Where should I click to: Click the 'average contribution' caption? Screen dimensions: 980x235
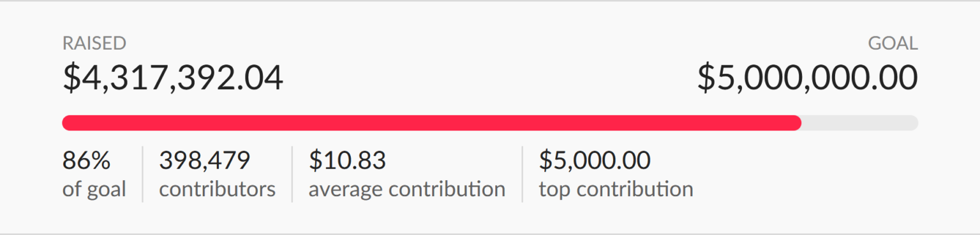407,189
